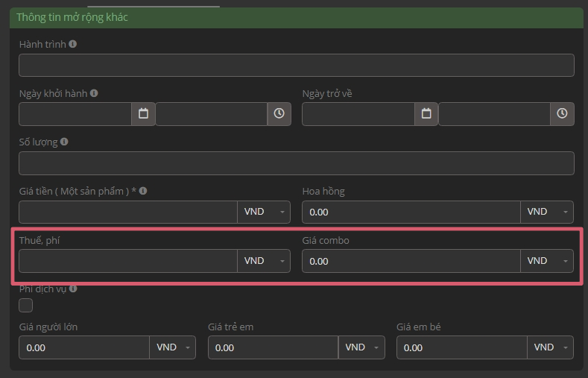Screen dimensions: 588x378
Task: Click info icon next to Hành trình
Action: point(72,44)
